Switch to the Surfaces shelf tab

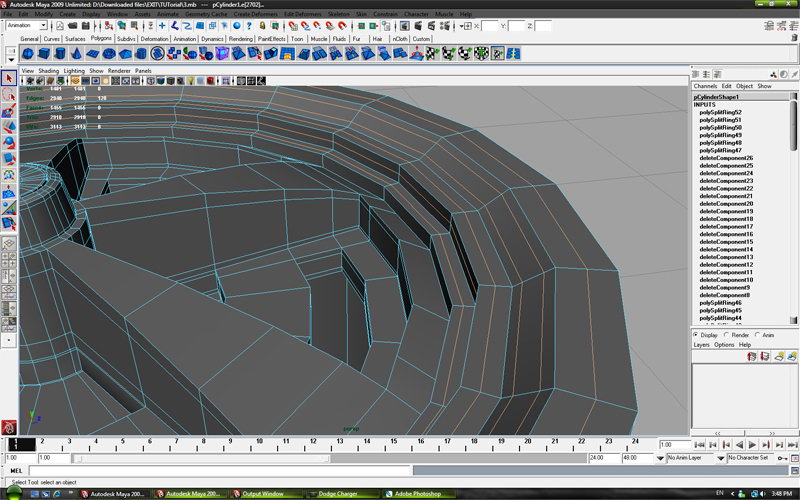[x=75, y=38]
